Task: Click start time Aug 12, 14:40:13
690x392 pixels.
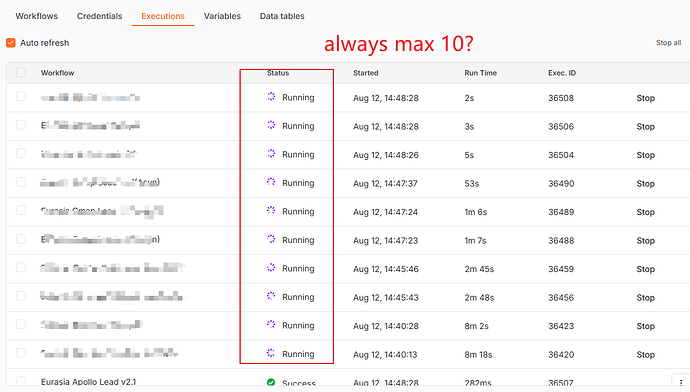Action: (x=385, y=355)
